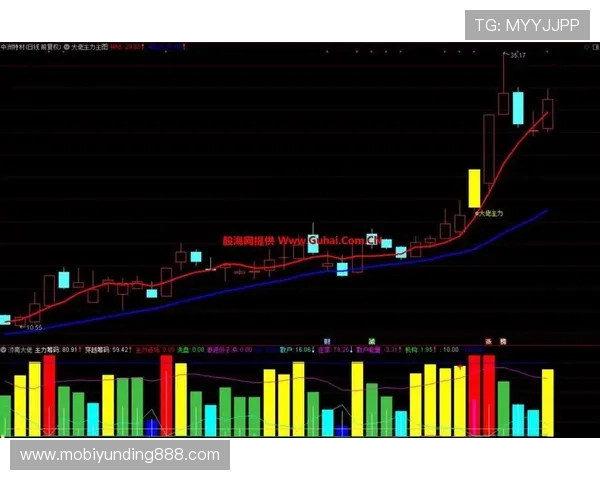Click the 主力筹码 80.91 value label
600x480 pixels.
tap(58, 351)
